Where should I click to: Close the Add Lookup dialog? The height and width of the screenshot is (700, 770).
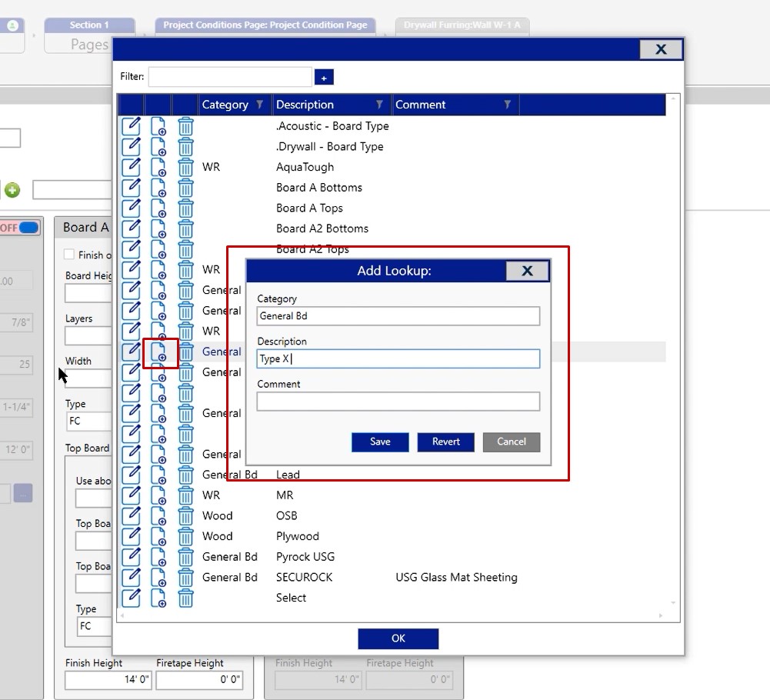tap(527, 271)
